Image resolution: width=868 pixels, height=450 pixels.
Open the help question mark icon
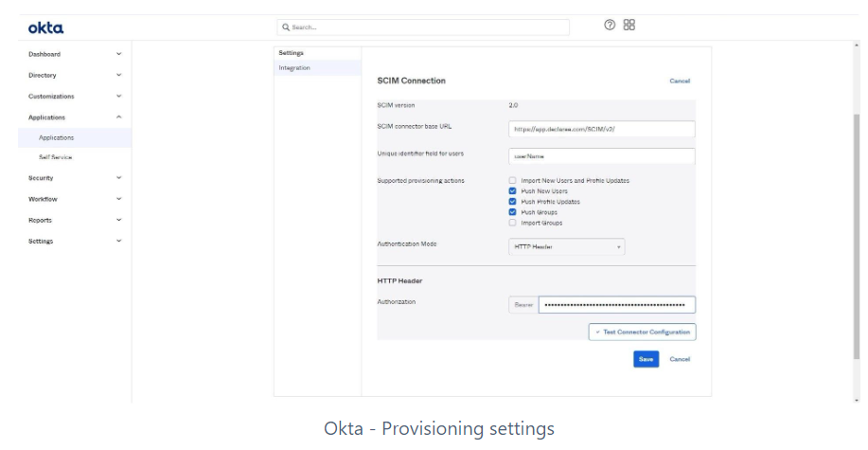tap(610, 26)
